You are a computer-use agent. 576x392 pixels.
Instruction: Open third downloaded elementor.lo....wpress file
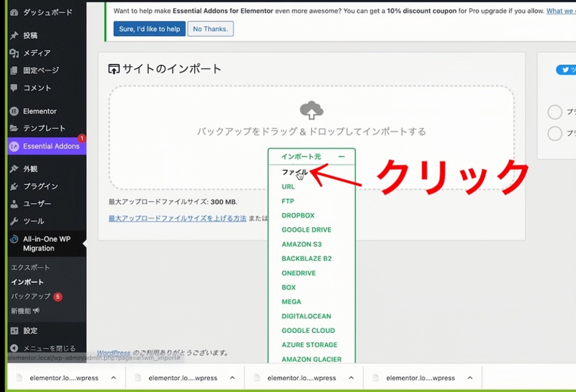(301, 378)
